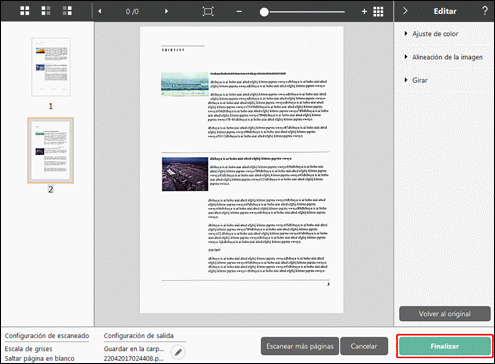Zoom in with the plus icon
Viewport: 495px width, 364px height.
364,12
